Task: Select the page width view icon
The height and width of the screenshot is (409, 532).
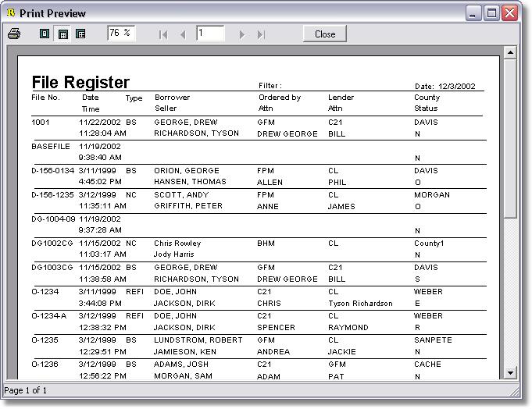Action: pos(62,34)
